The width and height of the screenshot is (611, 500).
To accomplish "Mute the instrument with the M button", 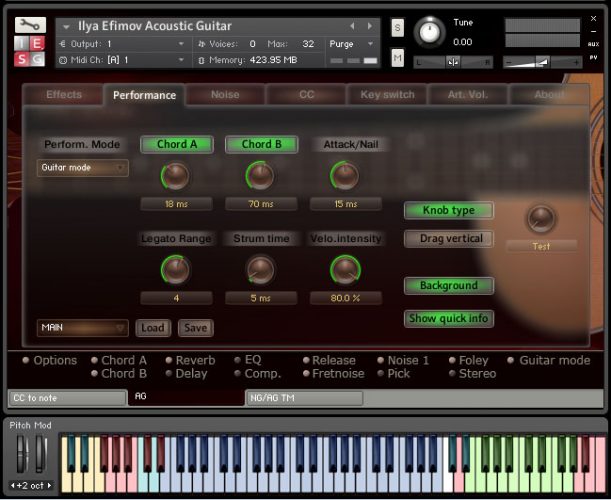I will tap(397, 59).
